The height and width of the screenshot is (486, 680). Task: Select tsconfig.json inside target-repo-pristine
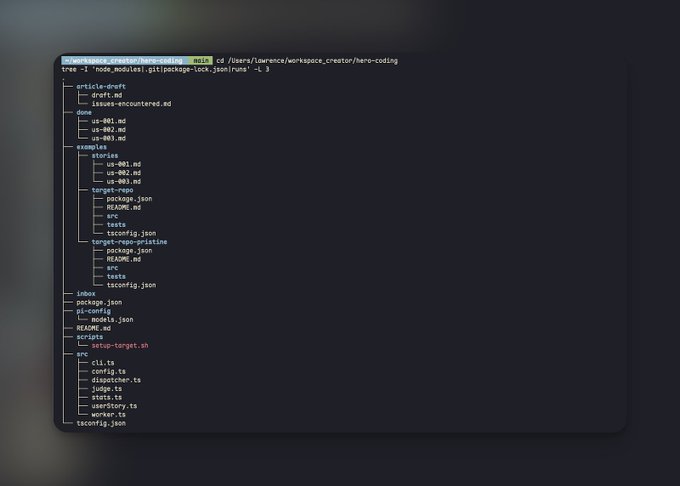[x=131, y=285]
